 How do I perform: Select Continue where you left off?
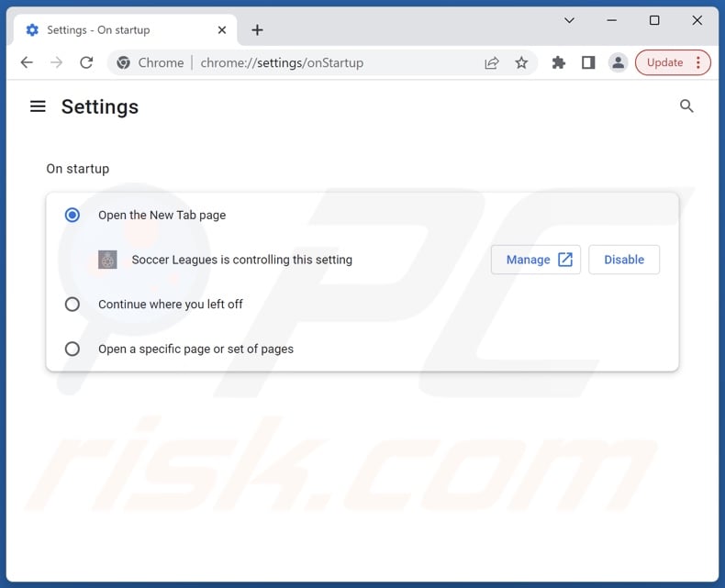click(x=72, y=305)
